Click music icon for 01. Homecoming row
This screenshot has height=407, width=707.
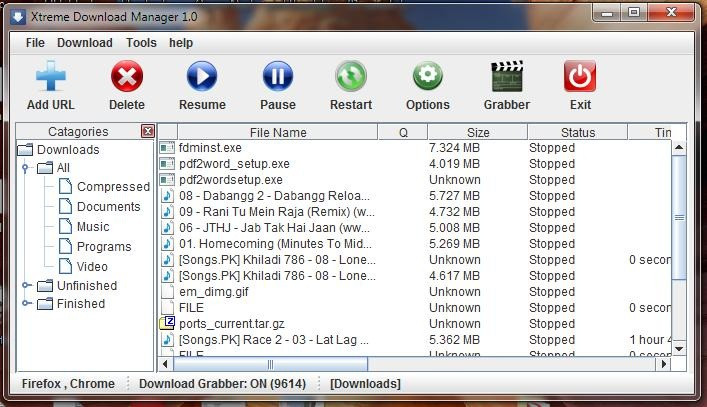(167, 243)
